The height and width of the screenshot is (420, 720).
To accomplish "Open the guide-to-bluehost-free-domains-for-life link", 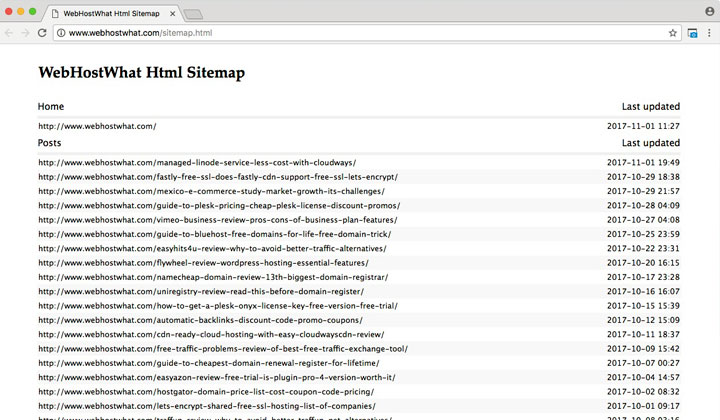I will 214,234.
